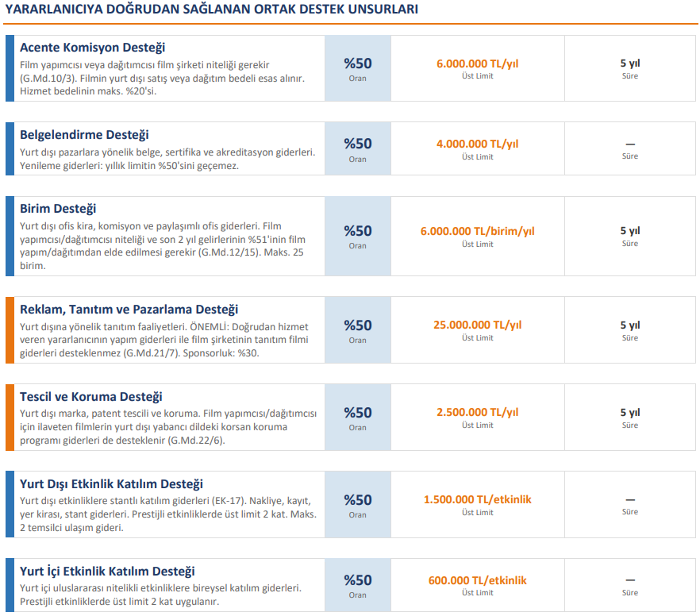Open the Birim Desteği card title
Image resolution: width=700 pixels, height=616 pixels.
(x=58, y=210)
